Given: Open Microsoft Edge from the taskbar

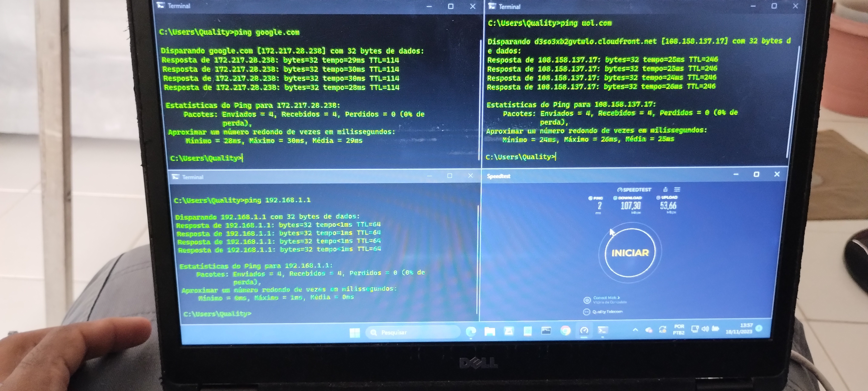Looking at the screenshot, I should point(471,332).
